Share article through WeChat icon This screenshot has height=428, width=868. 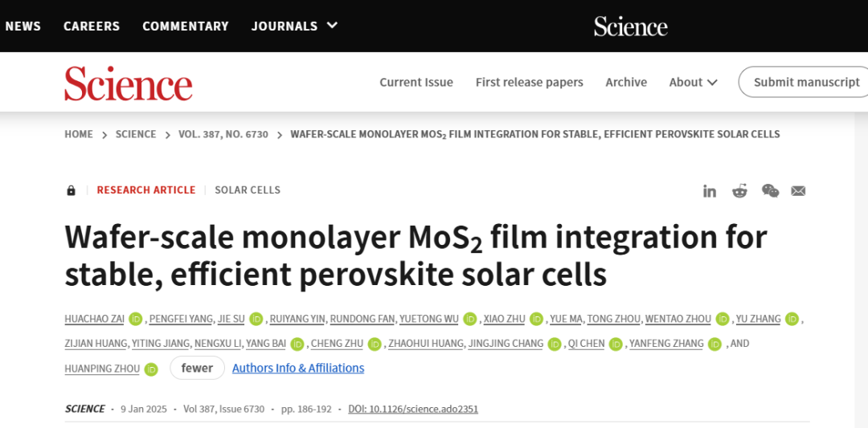pyautogui.click(x=770, y=190)
